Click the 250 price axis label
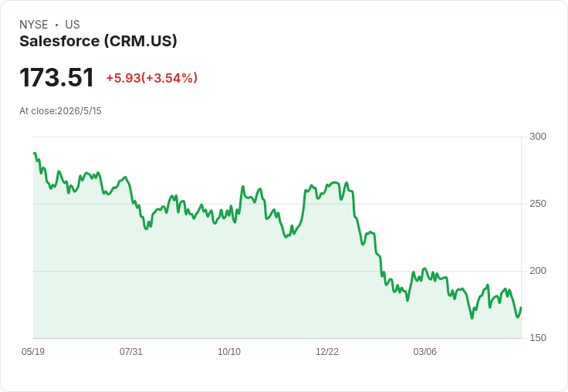568x392 pixels. click(538, 204)
